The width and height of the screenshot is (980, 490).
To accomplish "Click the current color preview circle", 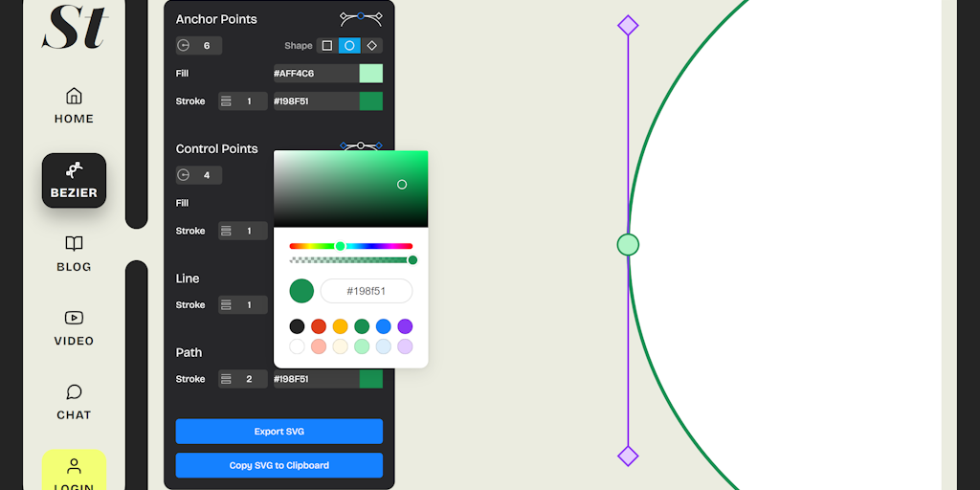I will coord(301,291).
